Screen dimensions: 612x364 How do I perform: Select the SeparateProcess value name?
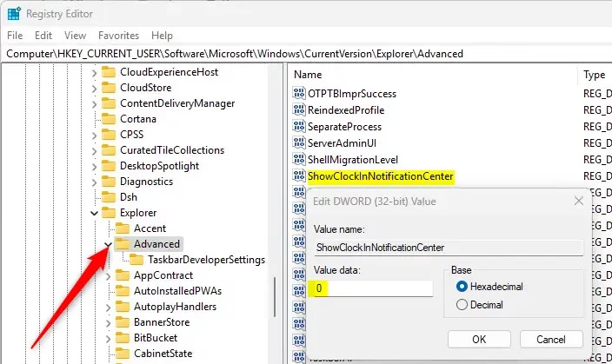coord(344,127)
